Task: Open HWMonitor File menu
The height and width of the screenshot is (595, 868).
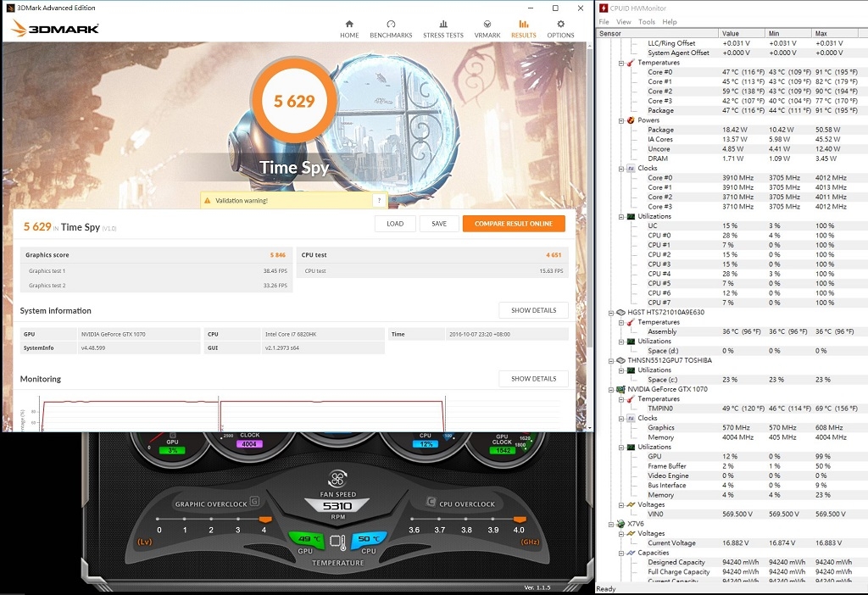Action: 604,21
